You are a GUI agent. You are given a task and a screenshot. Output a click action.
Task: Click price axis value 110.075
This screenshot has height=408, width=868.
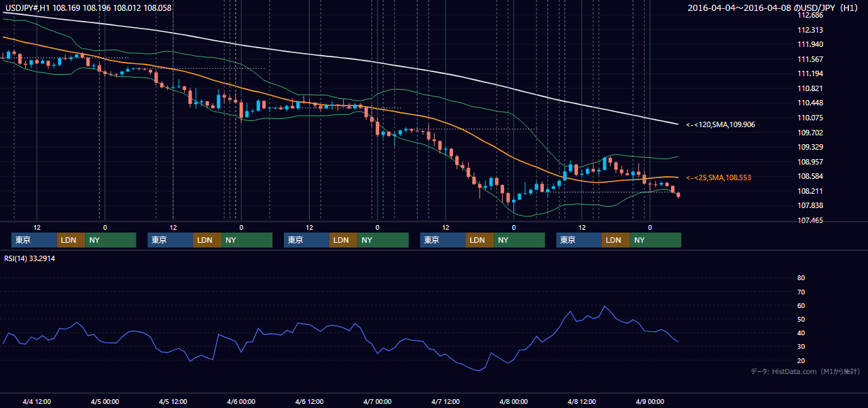[810, 118]
